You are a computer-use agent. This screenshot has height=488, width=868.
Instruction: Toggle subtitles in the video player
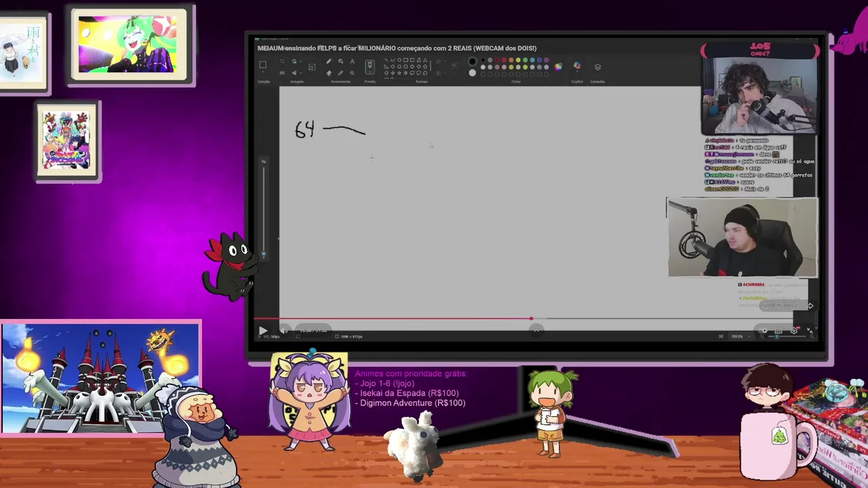click(778, 330)
